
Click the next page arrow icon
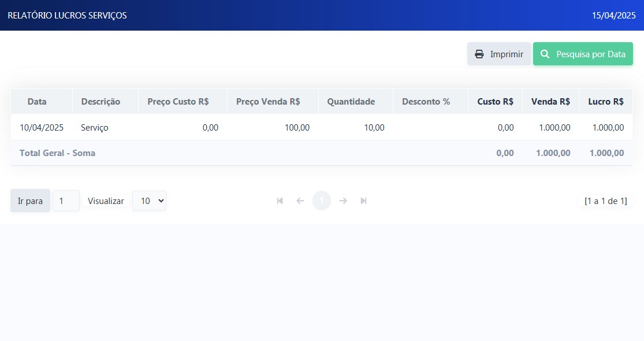[343, 201]
